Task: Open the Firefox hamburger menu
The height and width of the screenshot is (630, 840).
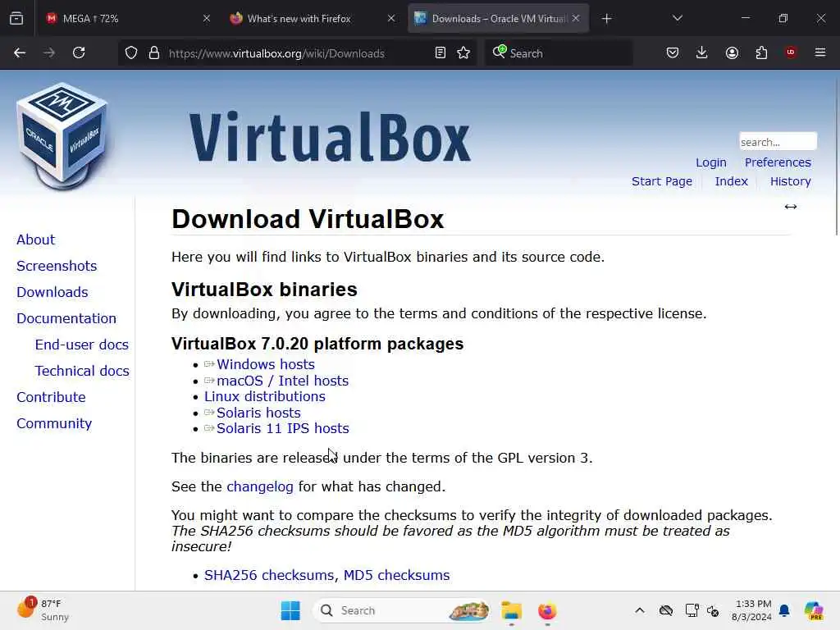Action: pos(820,52)
